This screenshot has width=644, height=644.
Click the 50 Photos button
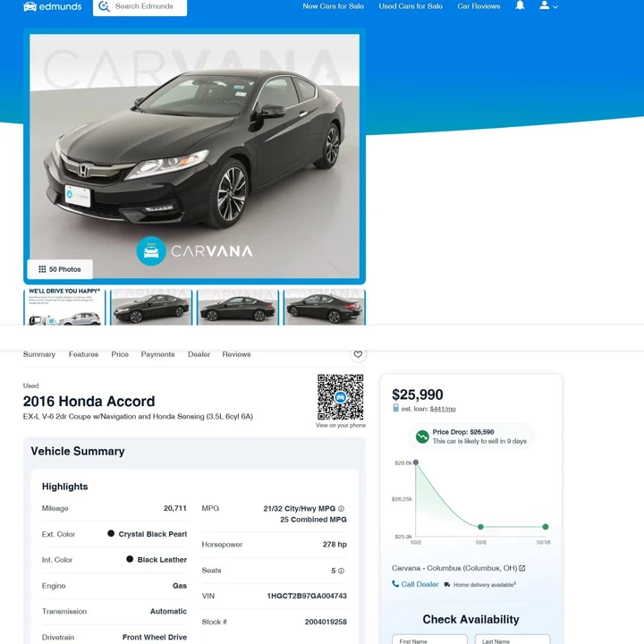point(60,269)
